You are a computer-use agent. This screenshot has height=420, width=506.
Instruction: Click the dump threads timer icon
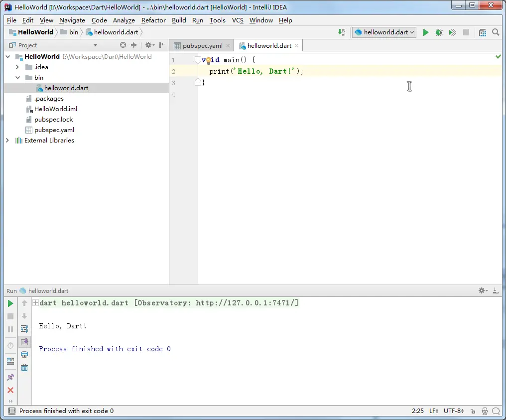click(10, 345)
